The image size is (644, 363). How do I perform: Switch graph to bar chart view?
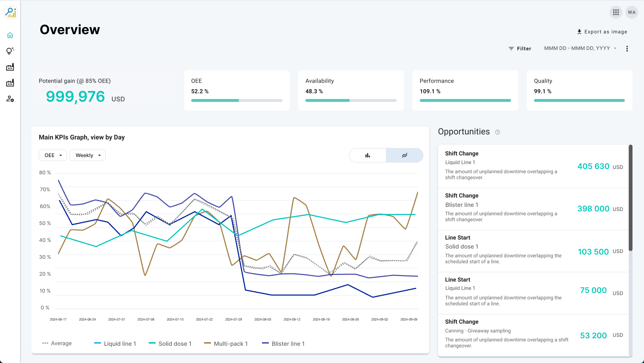click(368, 155)
